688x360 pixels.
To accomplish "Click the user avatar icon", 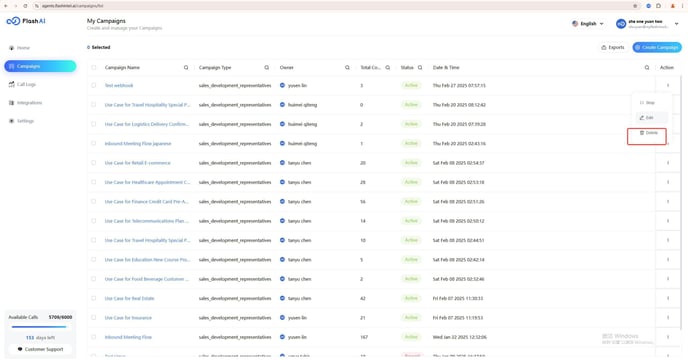I will coord(620,24).
